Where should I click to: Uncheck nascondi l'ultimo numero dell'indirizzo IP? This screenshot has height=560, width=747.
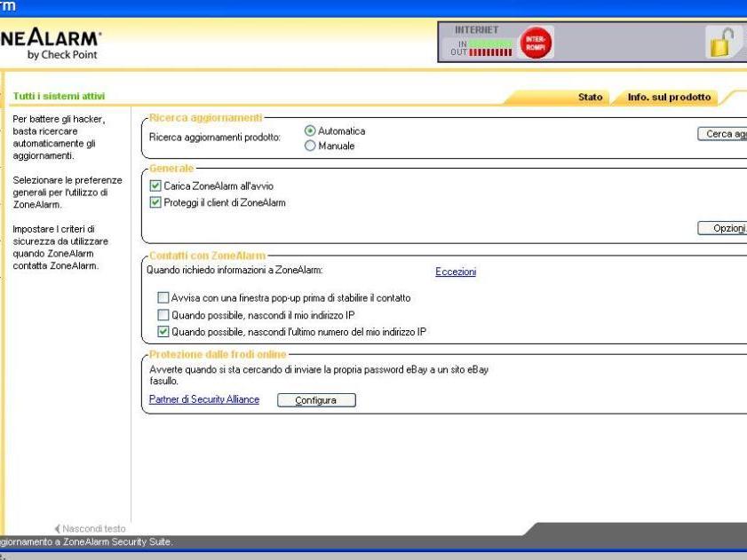coord(163,331)
